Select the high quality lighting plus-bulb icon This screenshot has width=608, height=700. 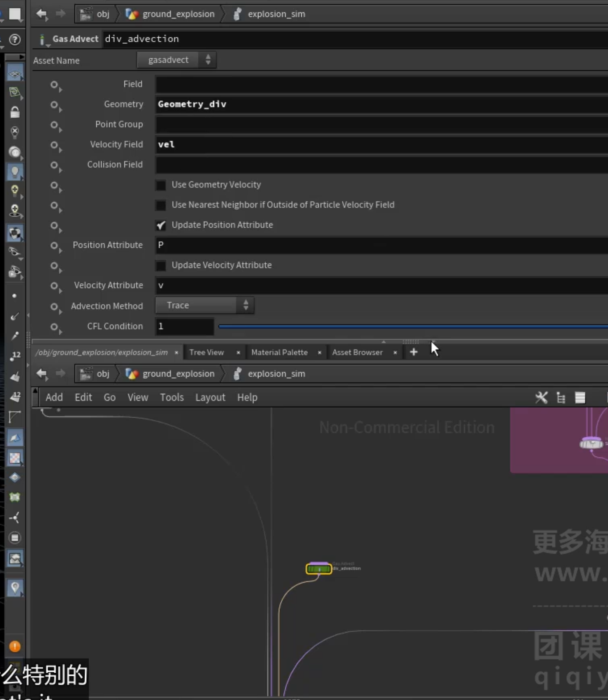(15, 191)
